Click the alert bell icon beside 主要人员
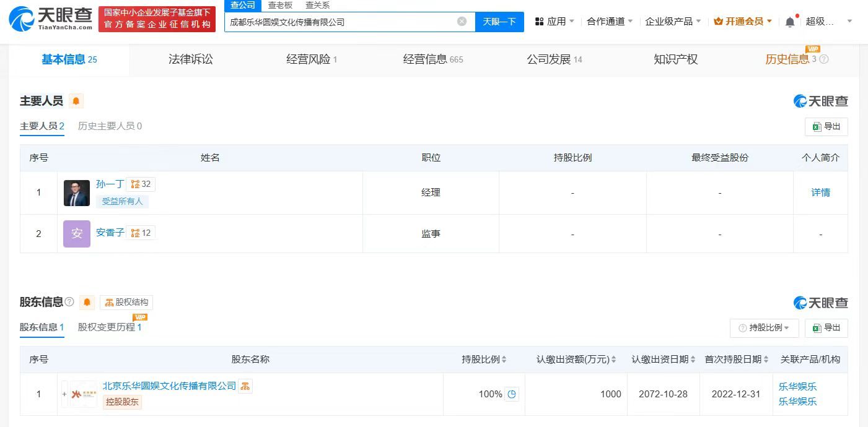Image resolution: width=868 pixels, height=427 pixels. [76, 100]
